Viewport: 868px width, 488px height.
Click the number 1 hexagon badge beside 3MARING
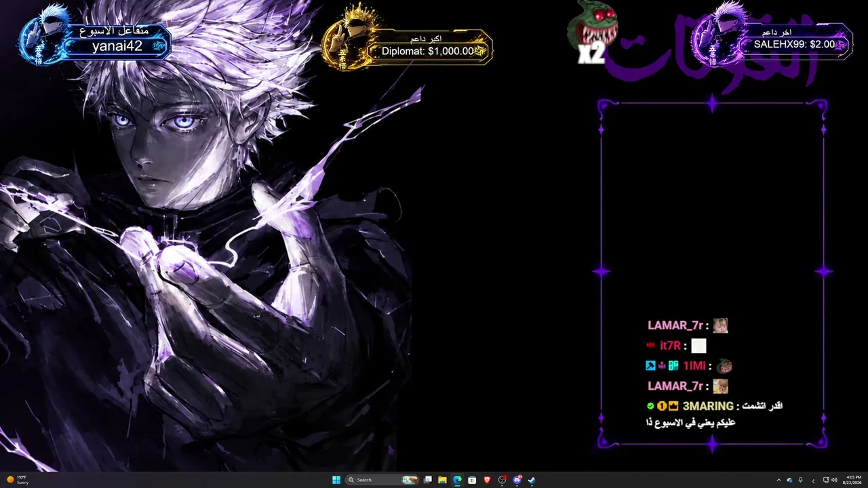coord(661,406)
